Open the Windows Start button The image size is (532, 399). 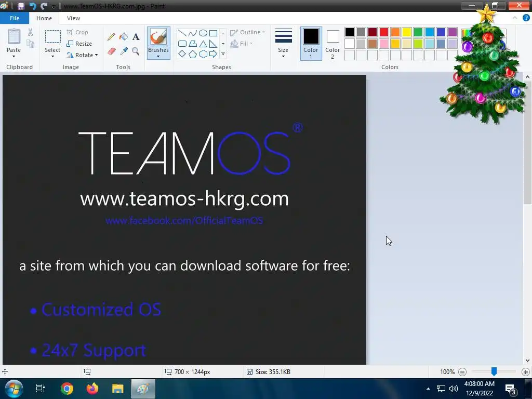point(14,389)
